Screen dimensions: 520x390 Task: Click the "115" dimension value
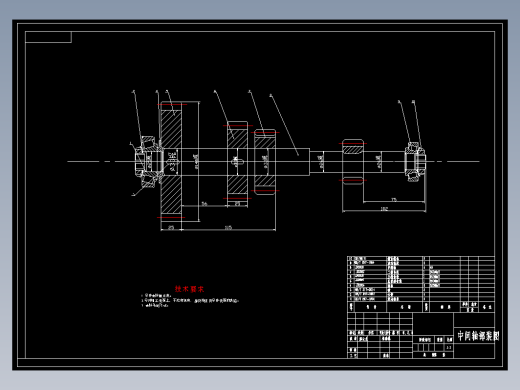point(228,228)
